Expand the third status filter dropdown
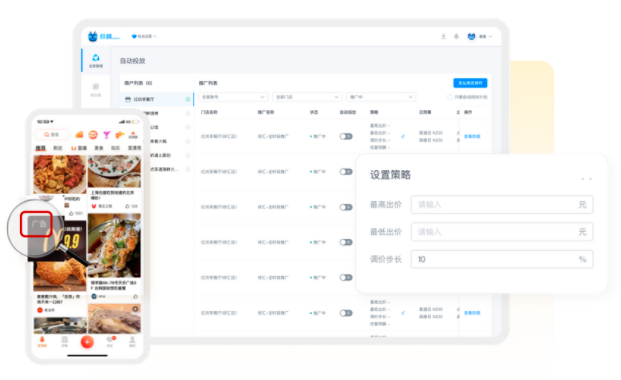 (381, 97)
